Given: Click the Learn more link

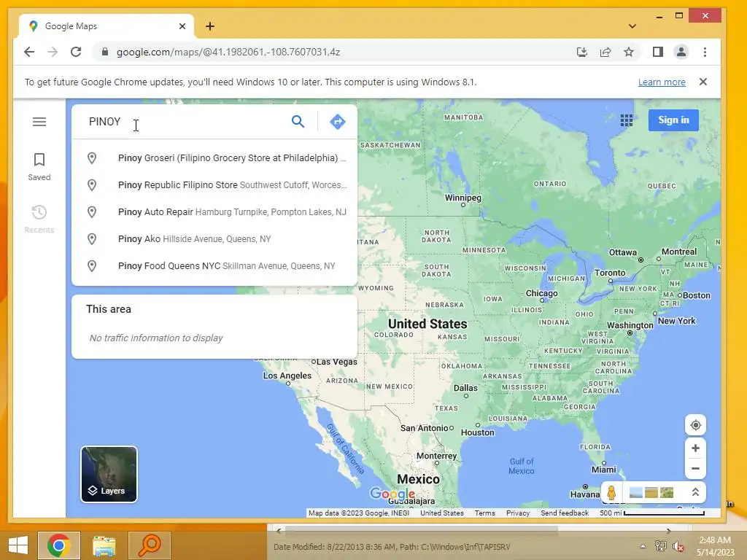Looking at the screenshot, I should click(x=662, y=82).
